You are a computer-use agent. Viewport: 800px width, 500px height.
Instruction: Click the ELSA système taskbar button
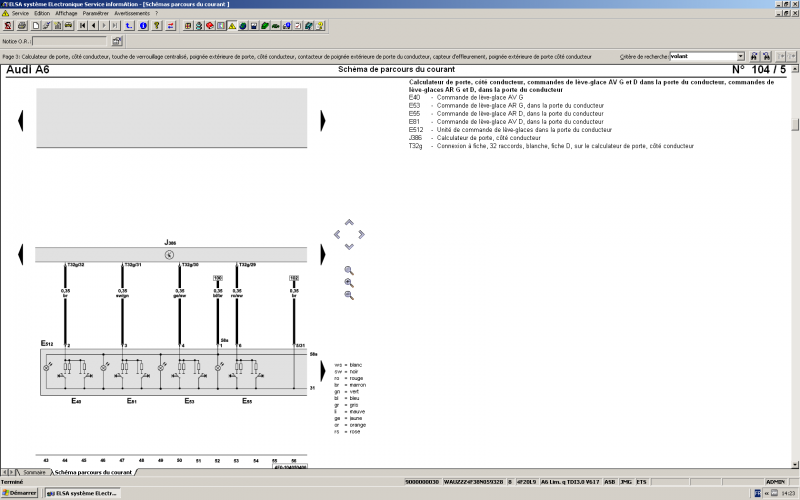82,493
